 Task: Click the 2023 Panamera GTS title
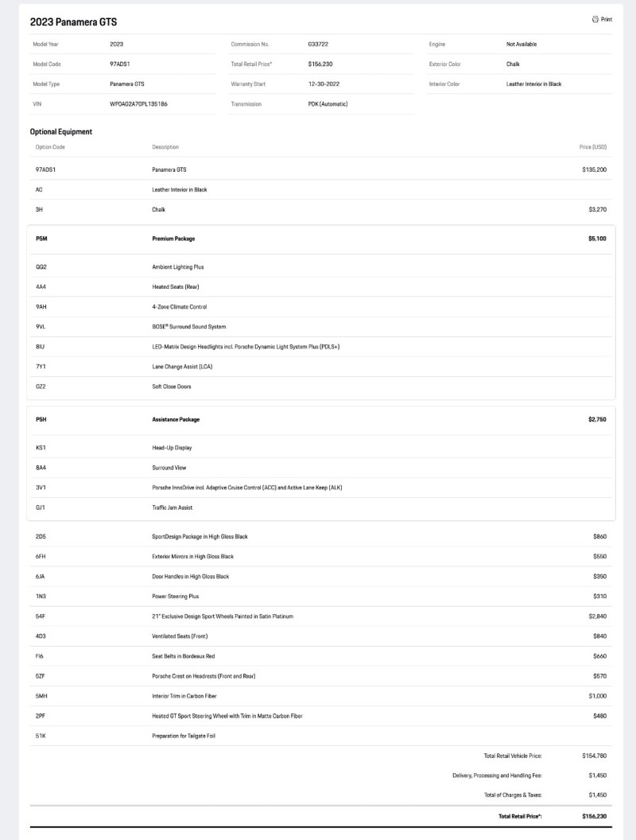[x=73, y=22]
